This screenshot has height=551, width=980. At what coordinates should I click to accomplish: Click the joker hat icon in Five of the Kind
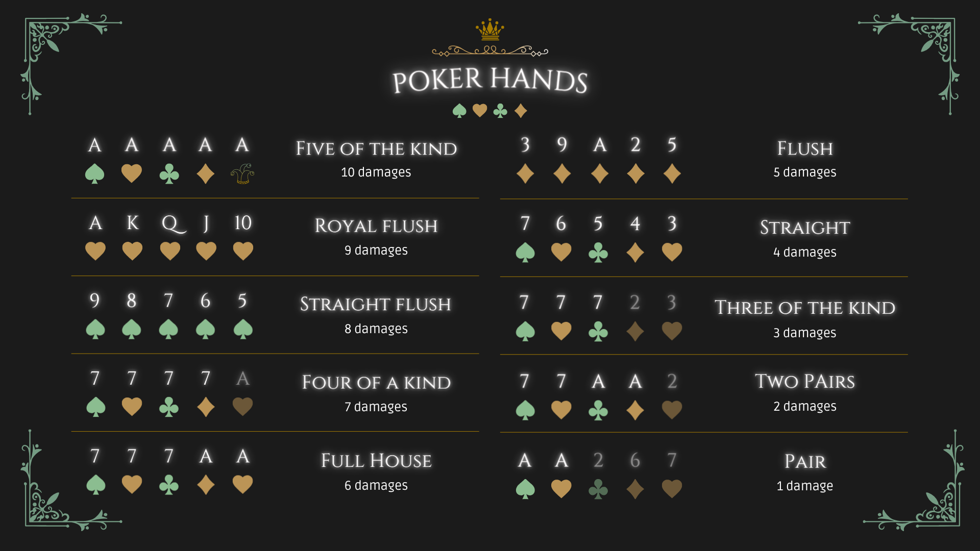click(242, 174)
